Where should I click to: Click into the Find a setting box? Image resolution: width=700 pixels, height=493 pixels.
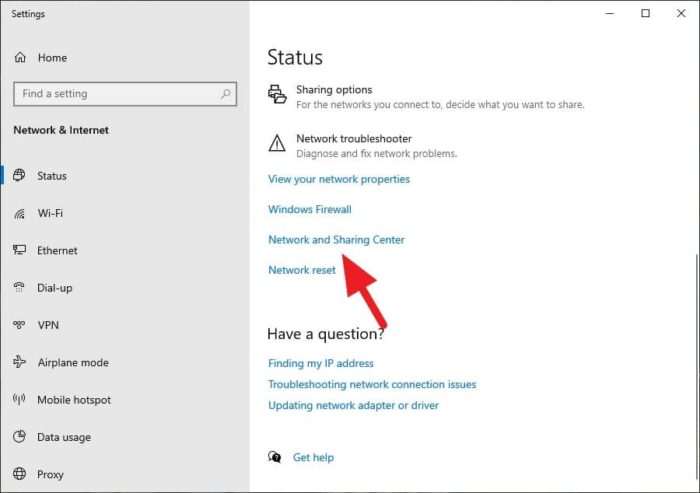(125, 94)
